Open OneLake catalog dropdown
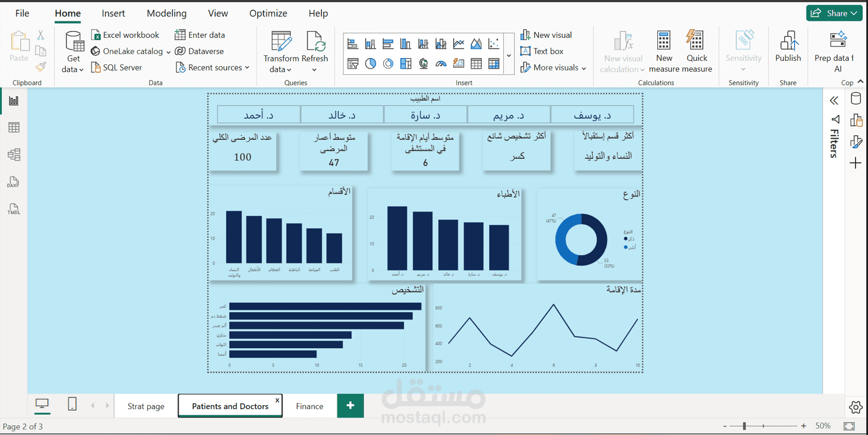Screen dimensions: 868x435 [131, 51]
